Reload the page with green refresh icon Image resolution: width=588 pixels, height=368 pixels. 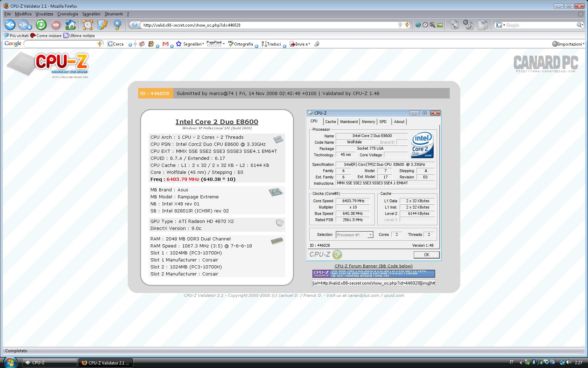tap(41, 25)
